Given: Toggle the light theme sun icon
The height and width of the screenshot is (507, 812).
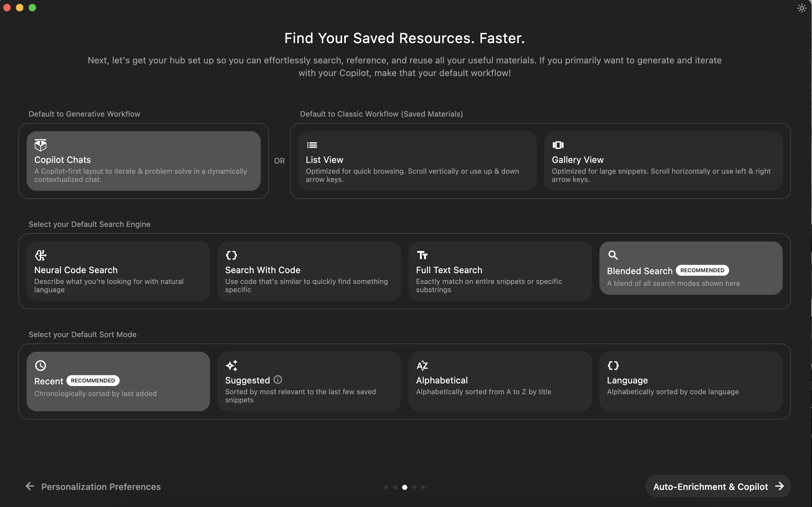Looking at the screenshot, I should (801, 8).
